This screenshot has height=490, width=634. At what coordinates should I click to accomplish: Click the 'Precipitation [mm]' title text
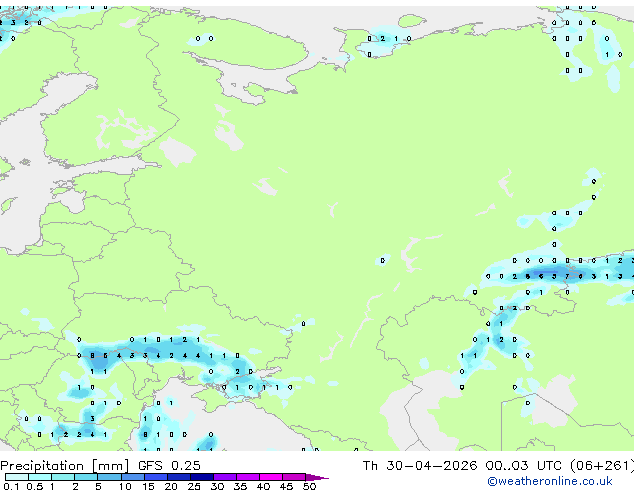(65, 466)
